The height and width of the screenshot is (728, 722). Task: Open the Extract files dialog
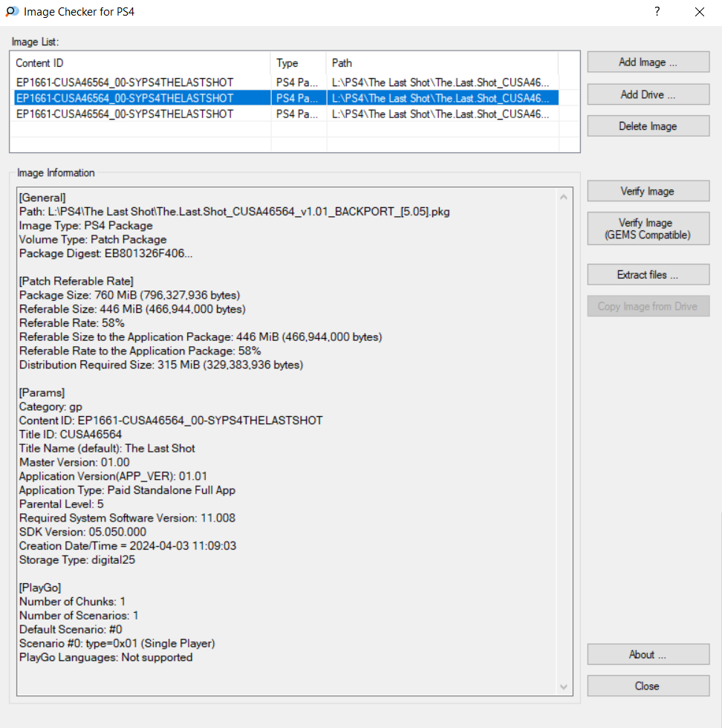[x=648, y=275]
